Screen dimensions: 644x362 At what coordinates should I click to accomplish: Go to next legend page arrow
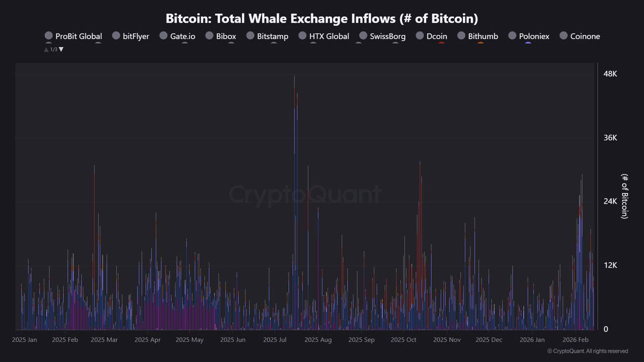coord(61,49)
